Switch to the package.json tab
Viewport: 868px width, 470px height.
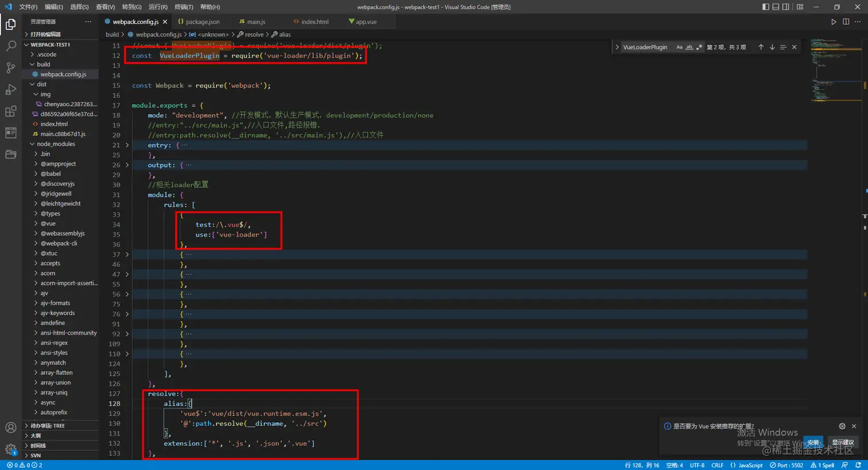pos(199,22)
